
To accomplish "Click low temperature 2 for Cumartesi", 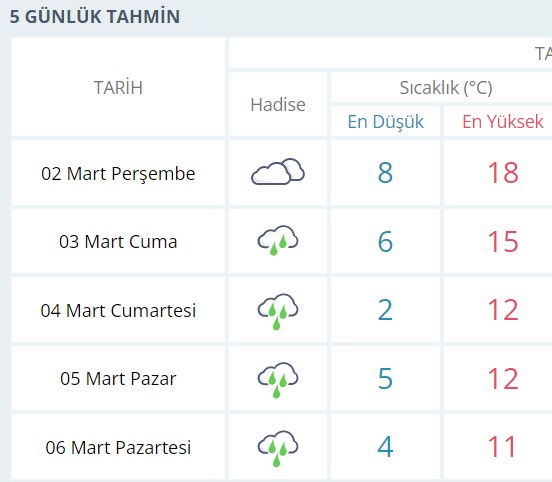I will tap(385, 310).
